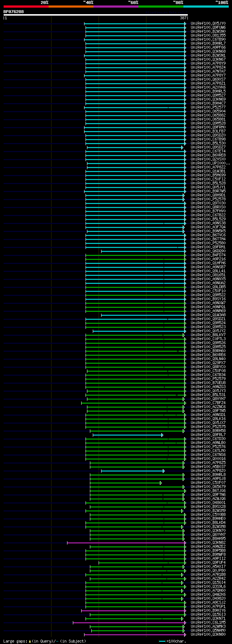Select hit UniRef100_A2XVK6

(208, 87)
